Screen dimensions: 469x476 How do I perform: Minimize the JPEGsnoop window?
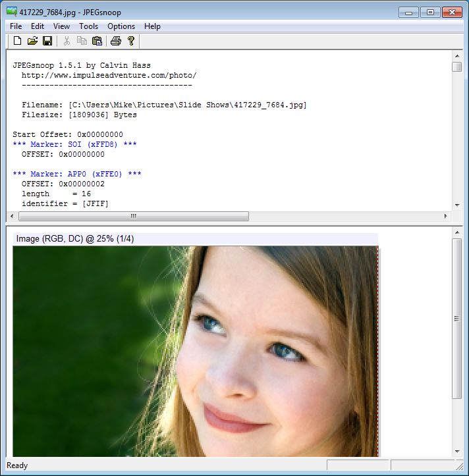tap(408, 13)
